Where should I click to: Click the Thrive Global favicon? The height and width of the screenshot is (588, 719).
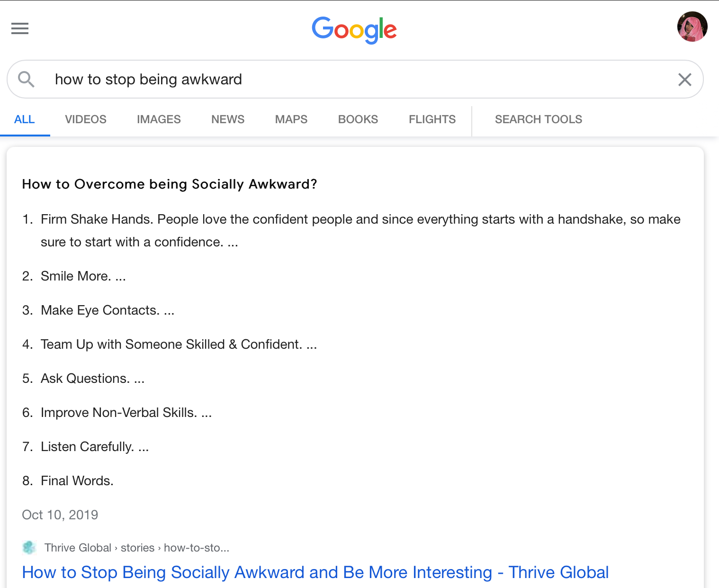click(x=29, y=548)
